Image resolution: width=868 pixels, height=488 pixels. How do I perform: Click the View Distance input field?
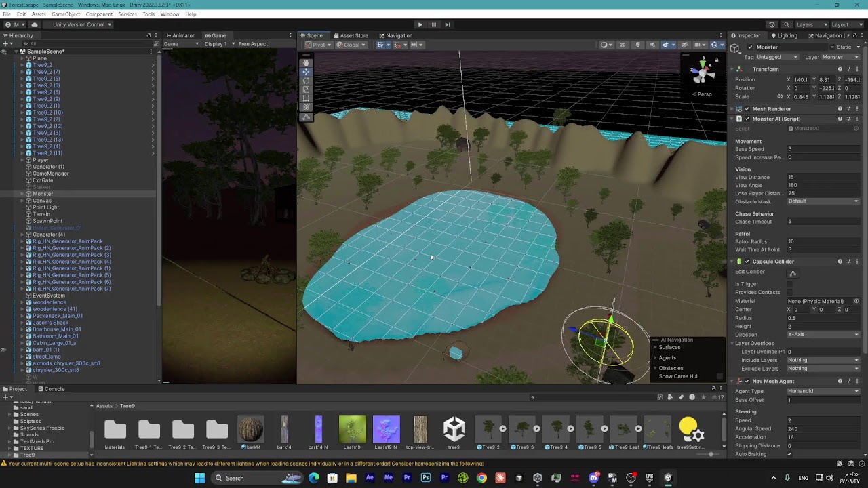(823, 177)
